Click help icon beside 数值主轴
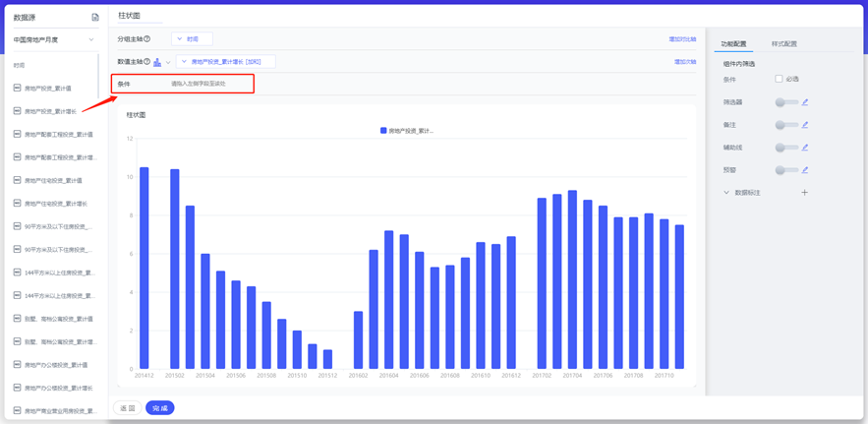The image size is (868, 424). coord(147,62)
